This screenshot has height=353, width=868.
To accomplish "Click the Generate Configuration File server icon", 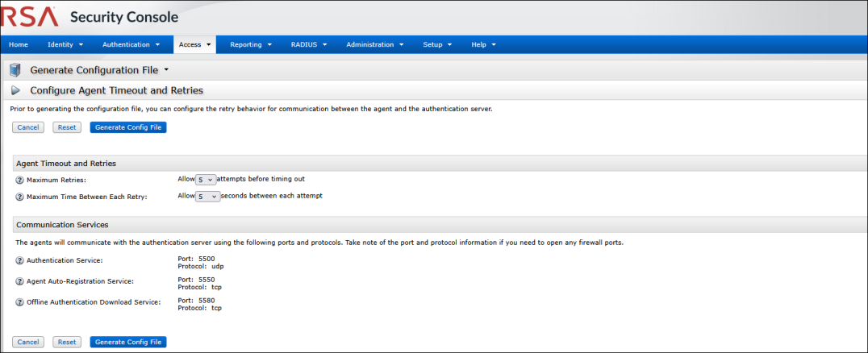I will 15,70.
